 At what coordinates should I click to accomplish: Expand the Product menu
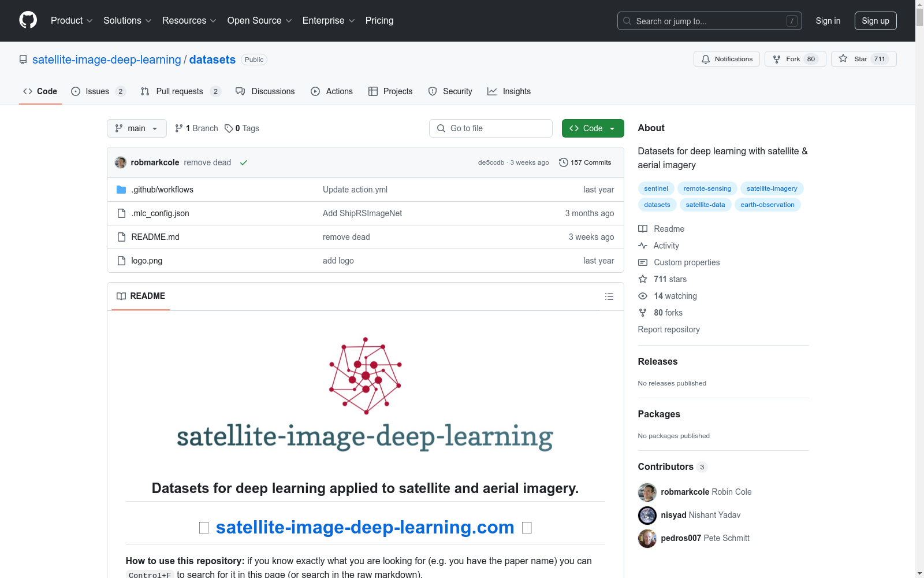(x=72, y=21)
